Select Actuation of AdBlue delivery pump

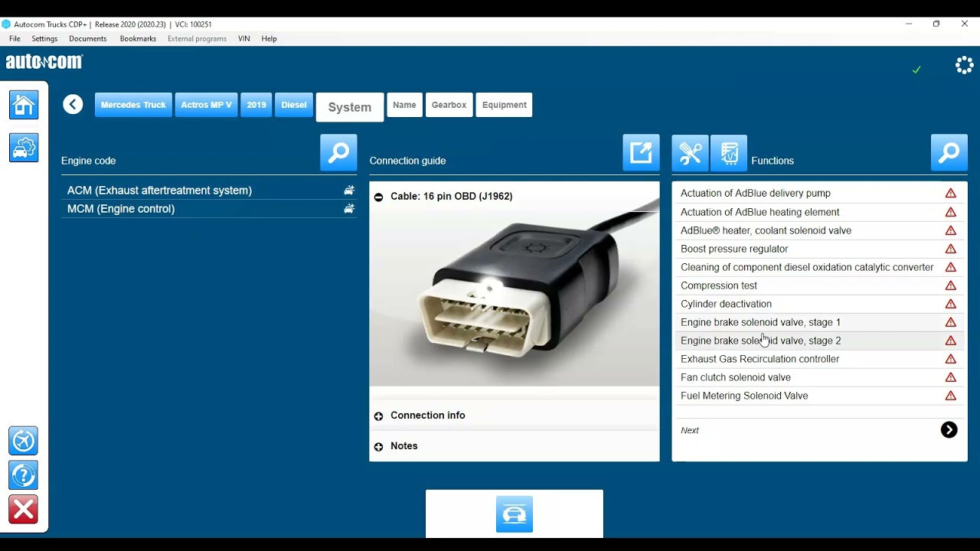tap(819, 194)
